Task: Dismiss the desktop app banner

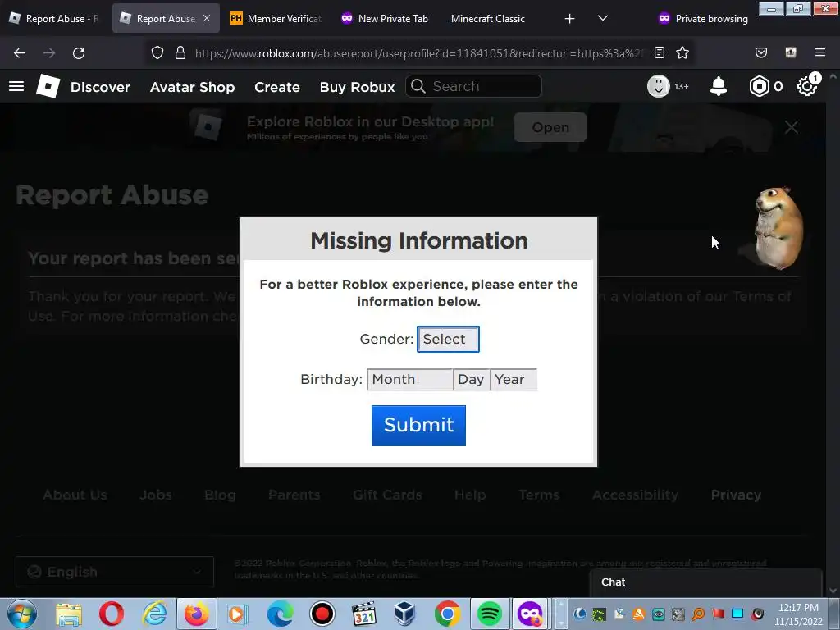Action: coord(792,127)
